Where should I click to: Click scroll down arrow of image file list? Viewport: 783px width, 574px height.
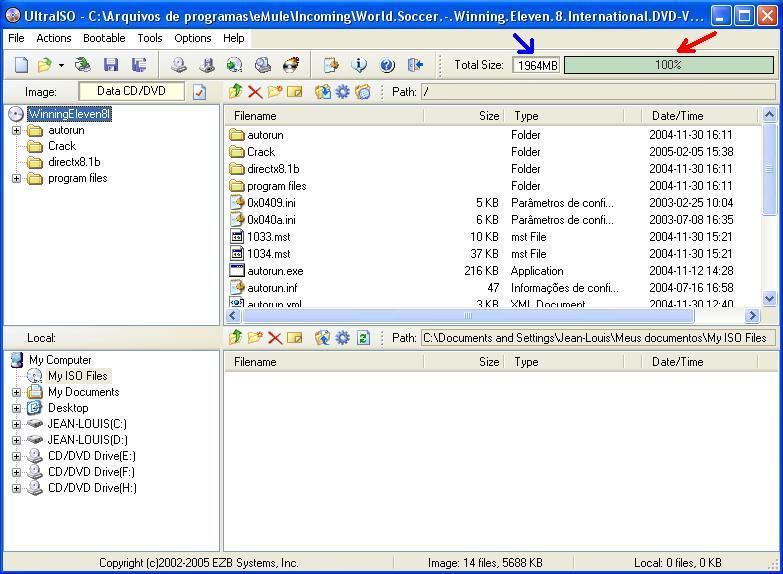tap(770, 299)
